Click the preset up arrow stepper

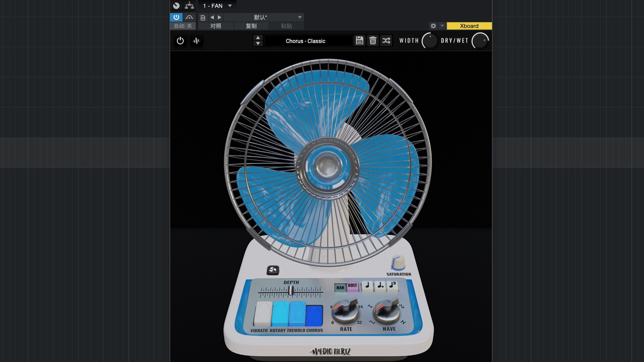pos(258,38)
